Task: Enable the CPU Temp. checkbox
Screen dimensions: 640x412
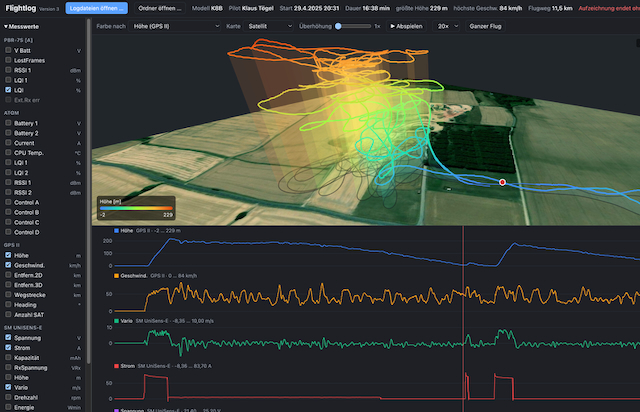Action: coord(8,152)
